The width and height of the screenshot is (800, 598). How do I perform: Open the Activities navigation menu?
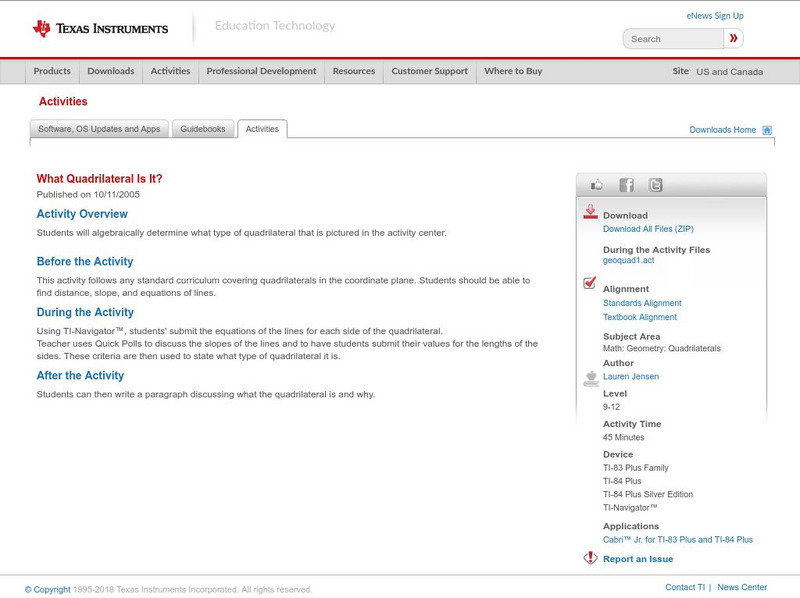(170, 71)
